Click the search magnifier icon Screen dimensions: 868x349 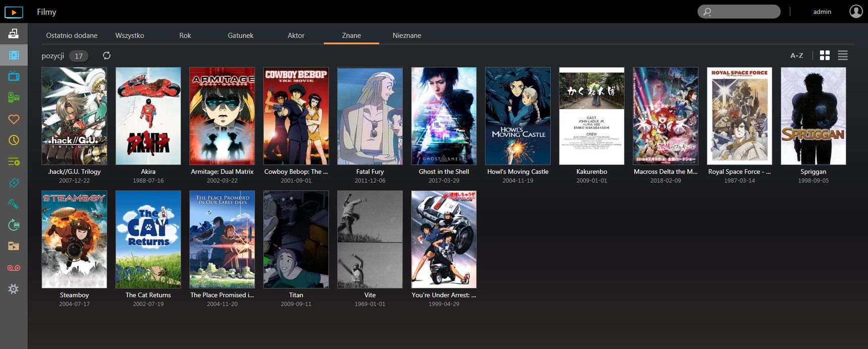pyautogui.click(x=707, y=12)
